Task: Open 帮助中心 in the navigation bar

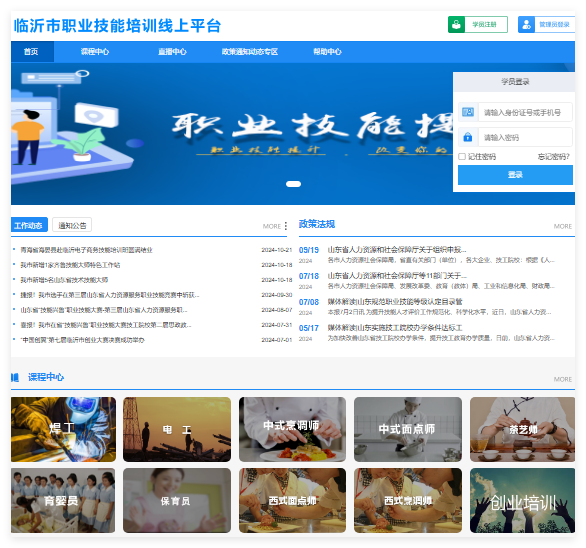Action: pyautogui.click(x=327, y=52)
